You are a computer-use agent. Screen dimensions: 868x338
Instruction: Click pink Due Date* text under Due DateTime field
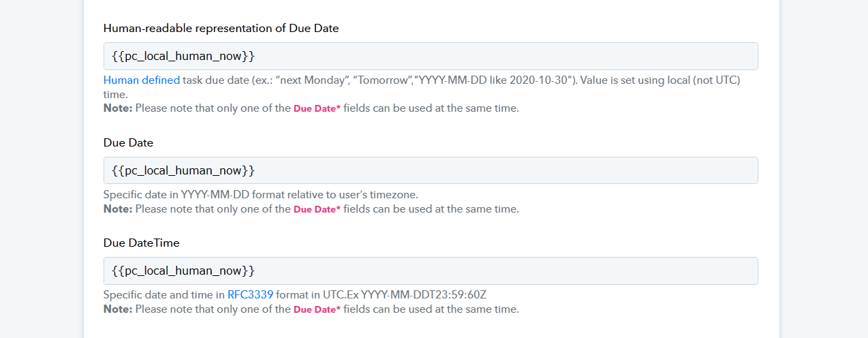tap(317, 309)
